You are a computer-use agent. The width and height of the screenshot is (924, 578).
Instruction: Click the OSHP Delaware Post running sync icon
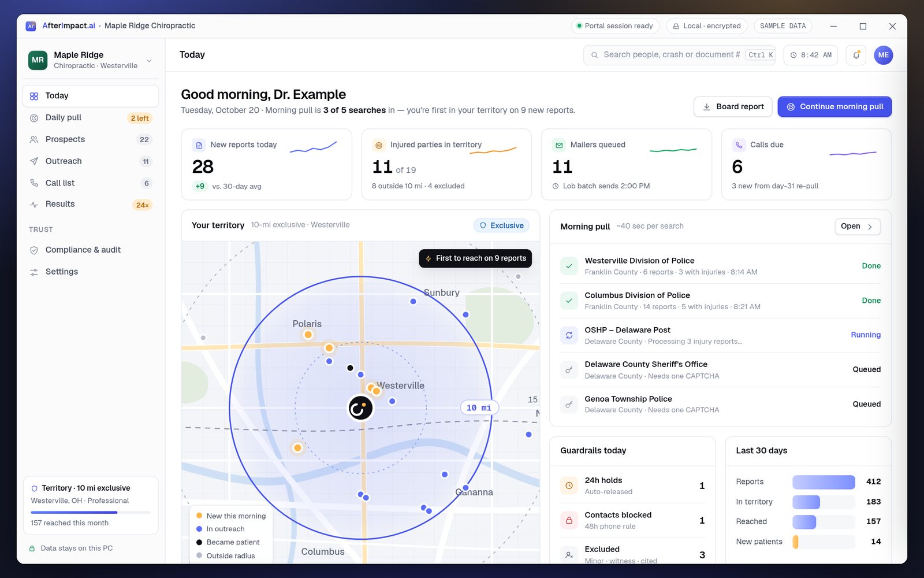click(x=569, y=335)
